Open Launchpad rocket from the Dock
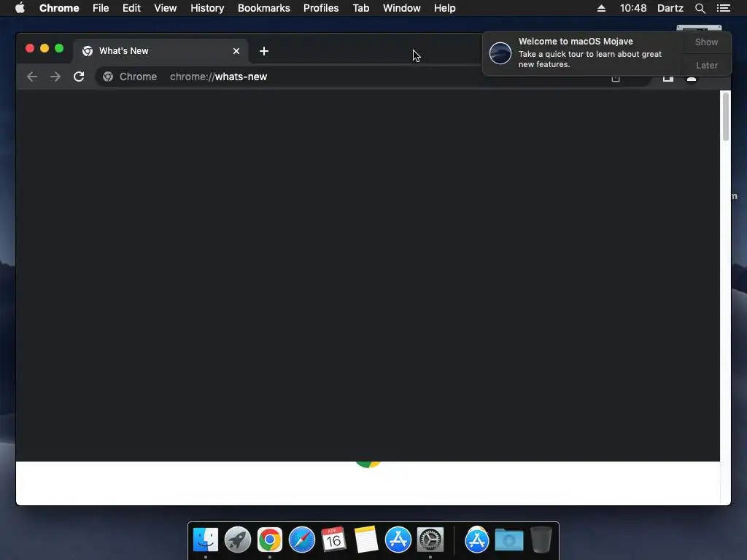 (238, 540)
